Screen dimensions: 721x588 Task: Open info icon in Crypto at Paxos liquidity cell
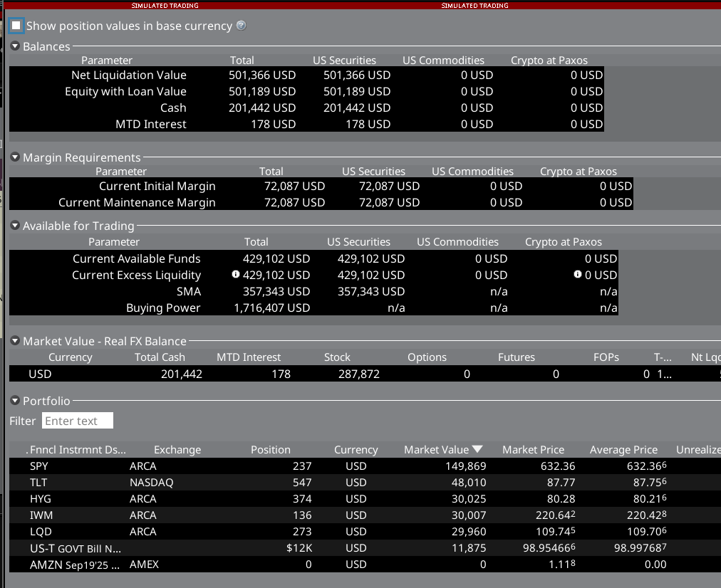click(x=578, y=274)
